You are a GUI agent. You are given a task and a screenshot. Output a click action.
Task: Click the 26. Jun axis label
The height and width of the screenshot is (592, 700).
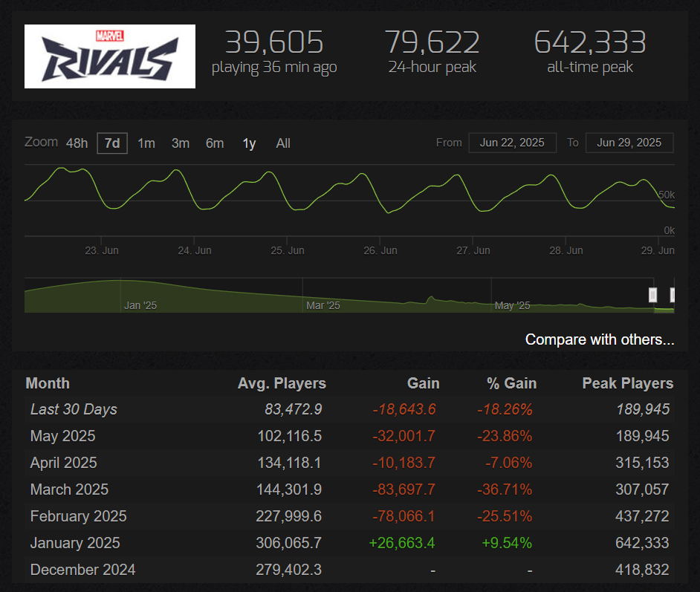pyautogui.click(x=380, y=250)
